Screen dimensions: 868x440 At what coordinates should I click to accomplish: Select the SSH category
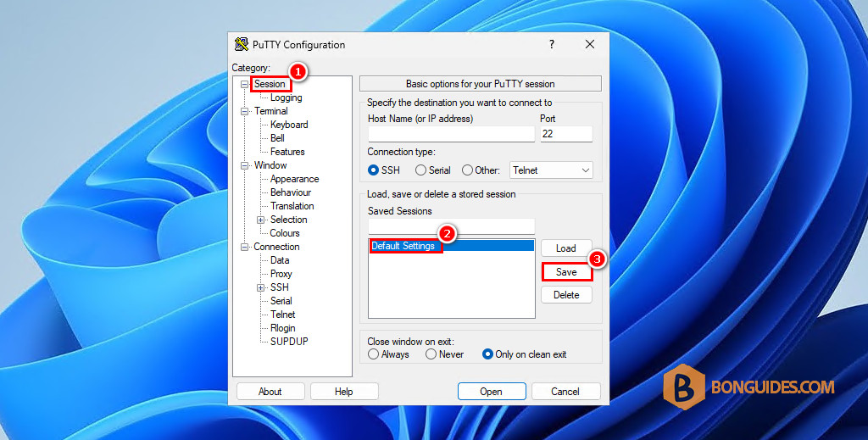pyautogui.click(x=280, y=287)
